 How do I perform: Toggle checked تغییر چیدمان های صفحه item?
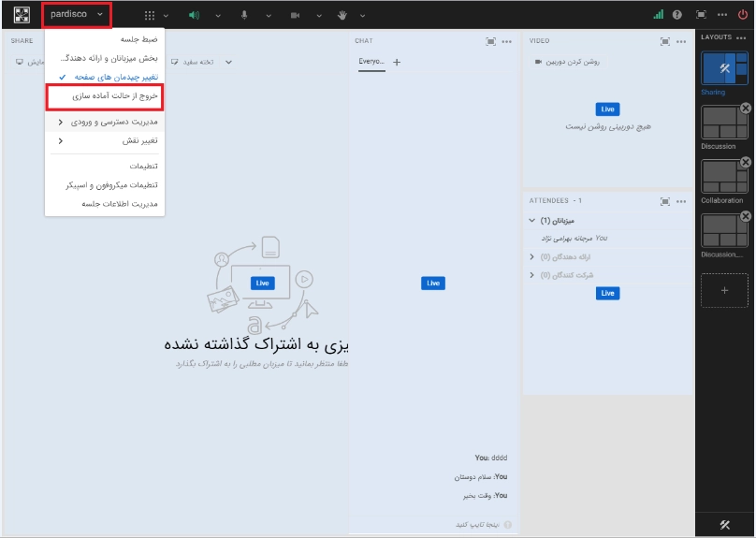click(x=105, y=77)
